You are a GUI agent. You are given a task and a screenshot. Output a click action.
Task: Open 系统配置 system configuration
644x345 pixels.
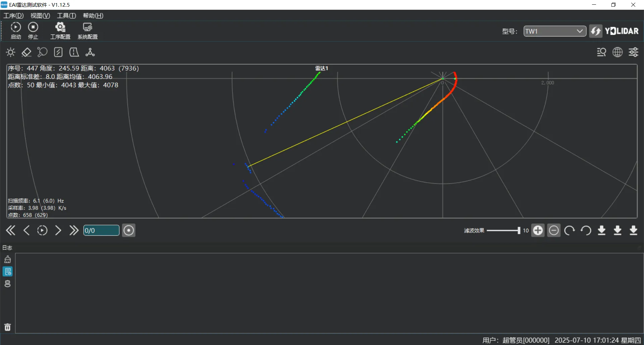[x=88, y=30]
